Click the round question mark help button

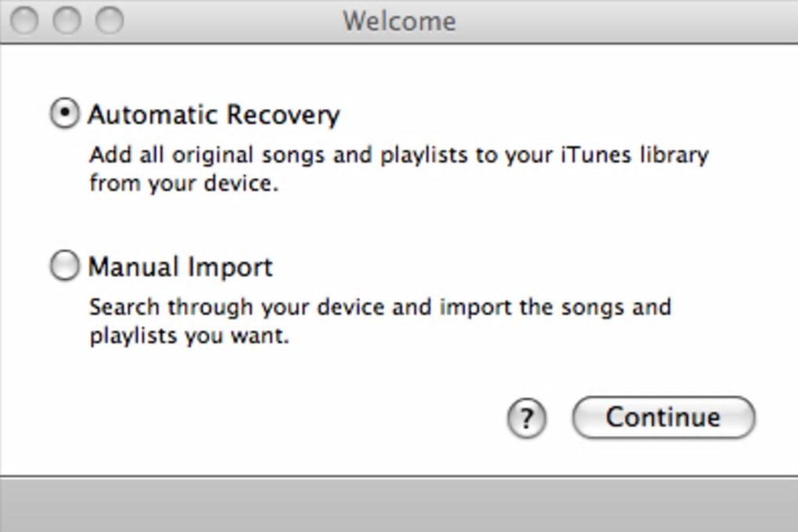click(527, 419)
